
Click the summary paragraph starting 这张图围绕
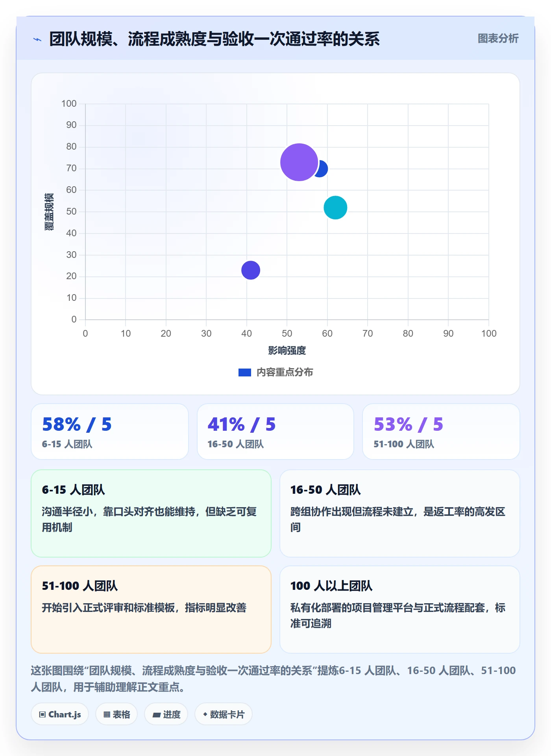[273, 679]
